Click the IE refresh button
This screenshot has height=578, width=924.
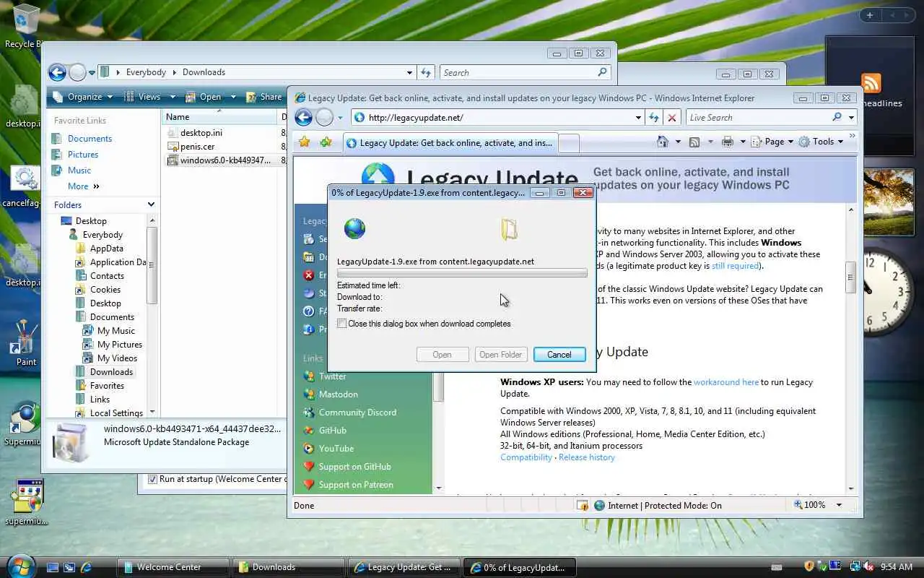(x=654, y=117)
